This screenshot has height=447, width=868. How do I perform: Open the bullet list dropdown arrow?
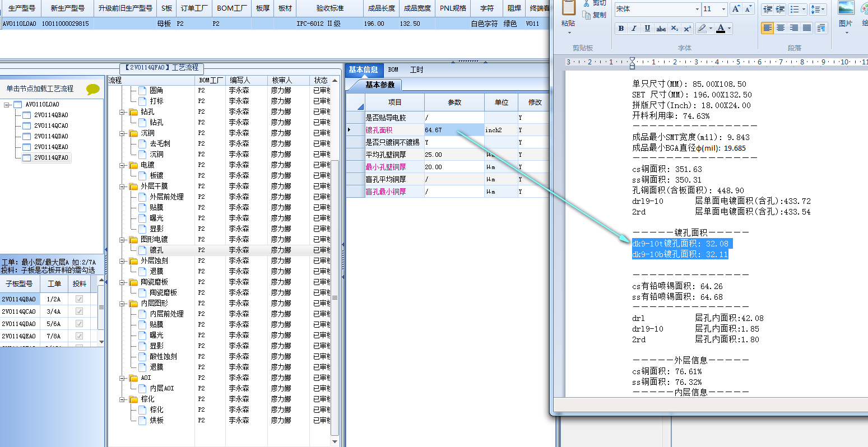(804, 9)
